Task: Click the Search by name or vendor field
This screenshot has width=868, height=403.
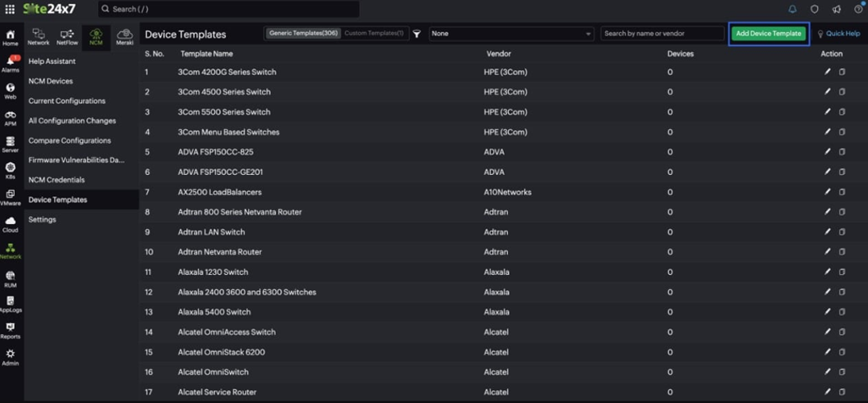Action: (x=662, y=34)
